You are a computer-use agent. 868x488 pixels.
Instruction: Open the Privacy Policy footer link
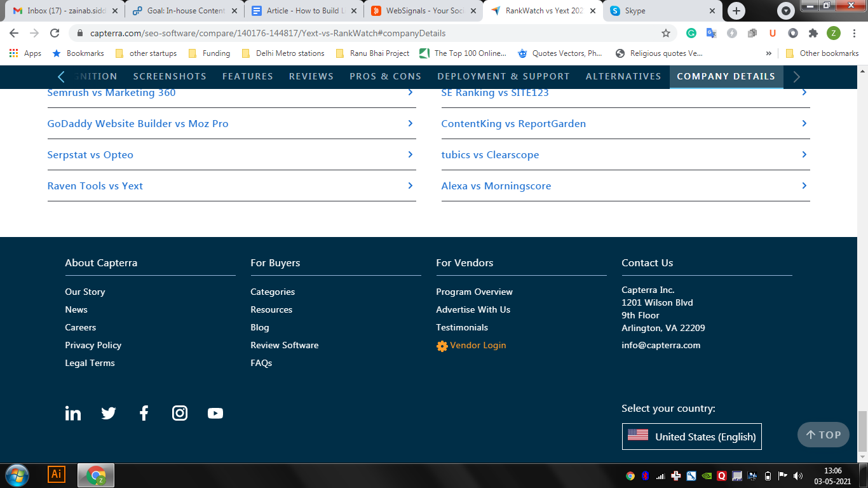tap(93, 345)
